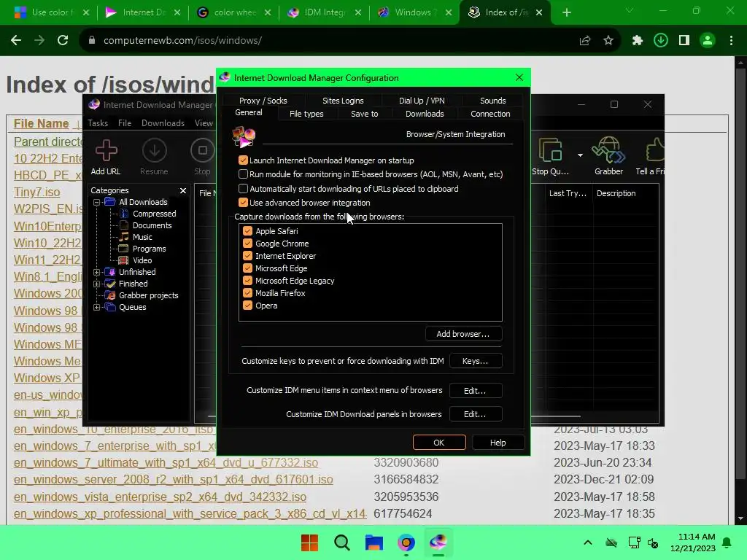This screenshot has width=747, height=560.
Task: Reload the current browser page
Action: point(63,41)
